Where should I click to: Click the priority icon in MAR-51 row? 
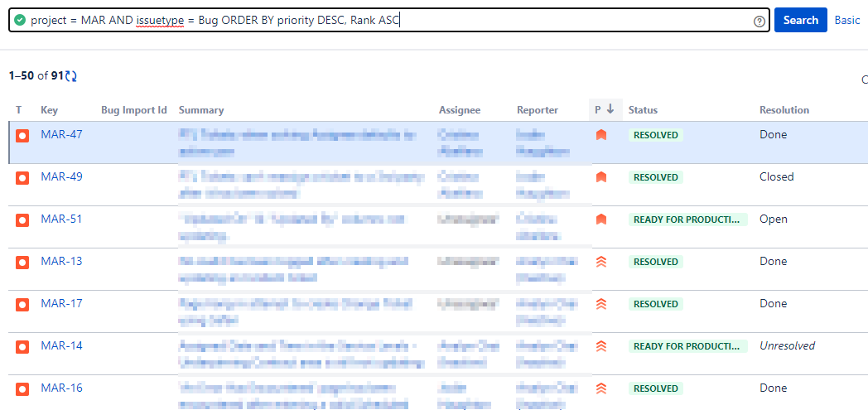click(x=601, y=219)
